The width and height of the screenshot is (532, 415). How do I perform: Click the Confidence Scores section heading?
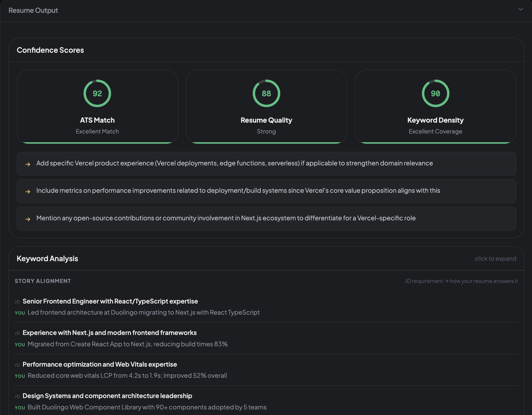click(x=50, y=50)
